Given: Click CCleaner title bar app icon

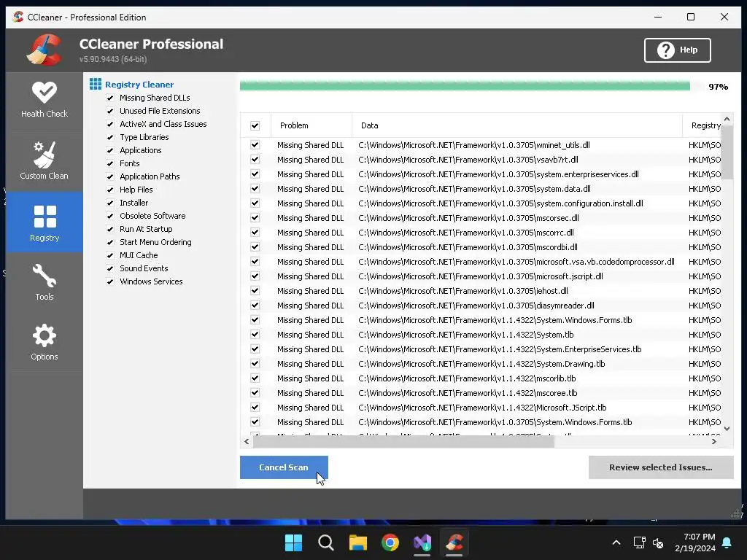Looking at the screenshot, I should 18,17.
